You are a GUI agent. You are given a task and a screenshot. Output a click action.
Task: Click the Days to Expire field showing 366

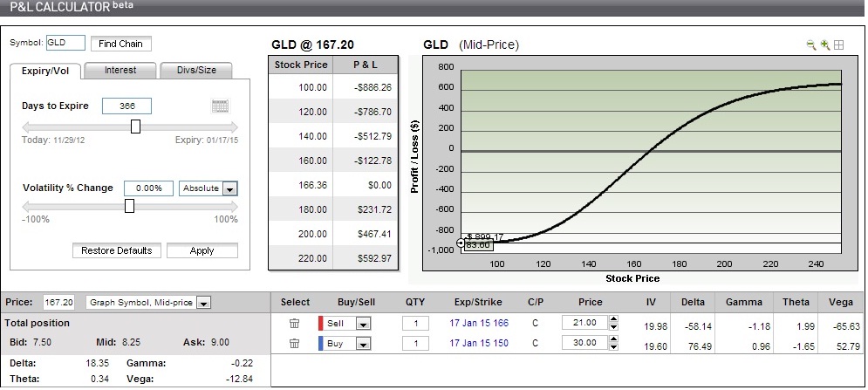[x=126, y=106]
